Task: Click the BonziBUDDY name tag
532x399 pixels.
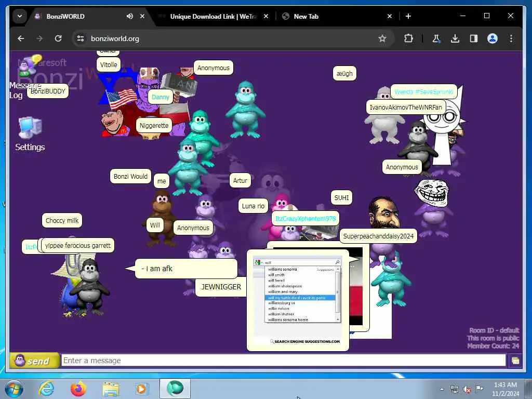Action: click(x=48, y=91)
